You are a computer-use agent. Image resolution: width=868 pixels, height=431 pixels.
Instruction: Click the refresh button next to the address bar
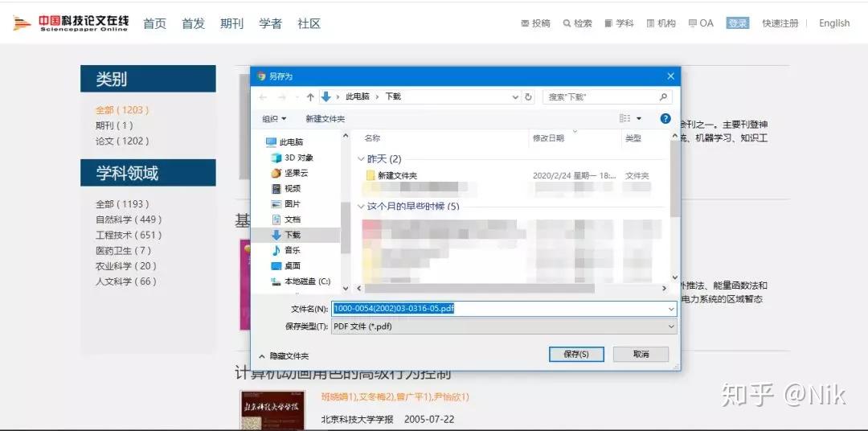(x=529, y=97)
